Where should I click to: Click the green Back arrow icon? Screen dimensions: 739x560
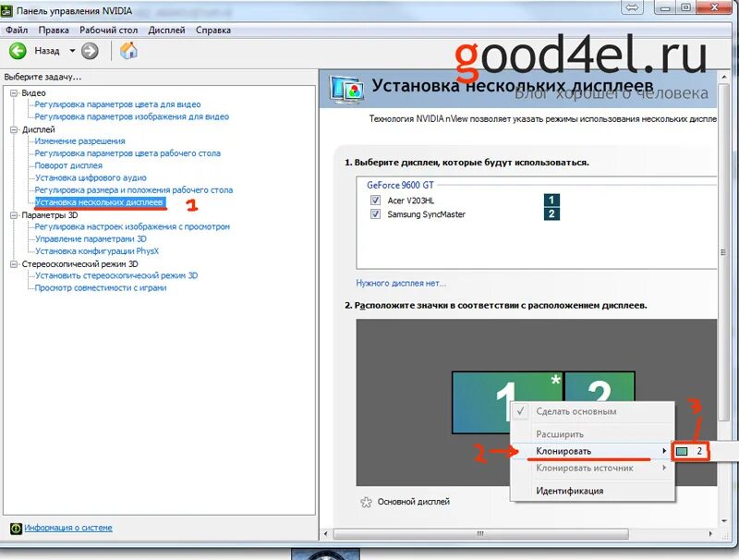[18, 51]
